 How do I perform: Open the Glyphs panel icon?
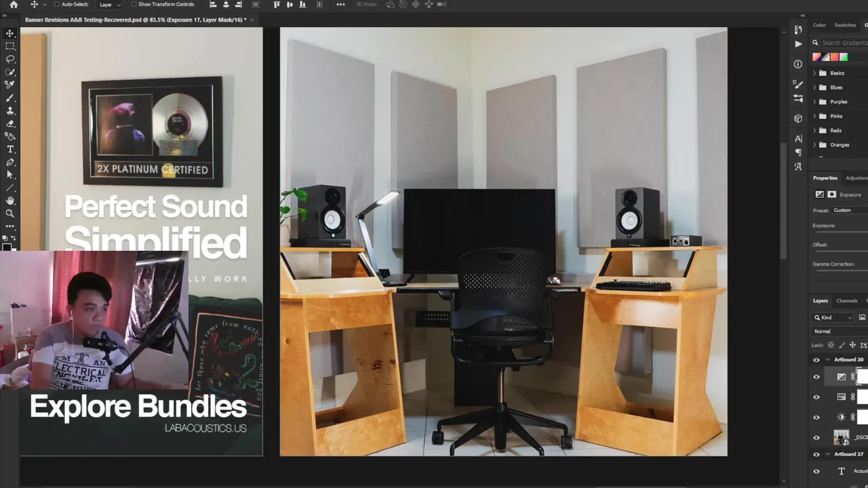click(x=798, y=166)
